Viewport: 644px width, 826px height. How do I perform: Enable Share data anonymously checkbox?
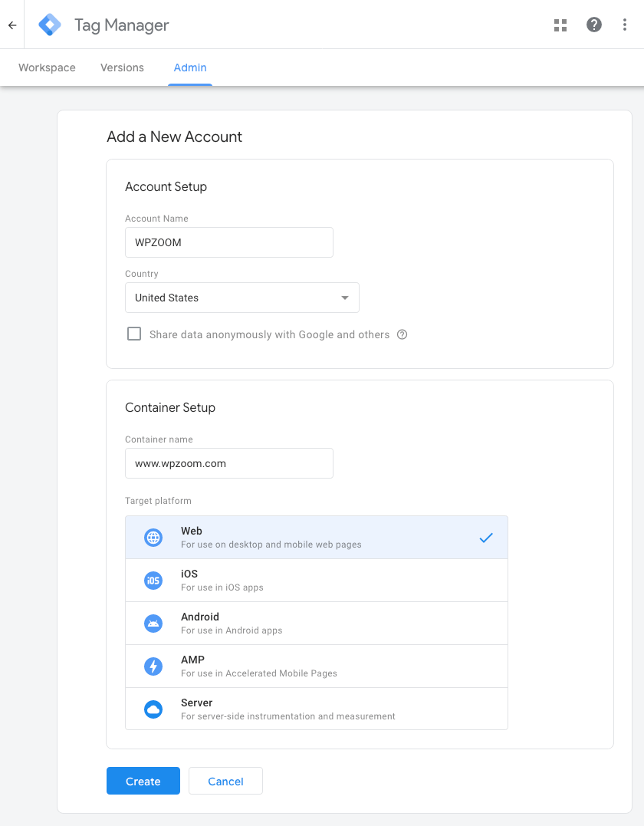coord(134,334)
